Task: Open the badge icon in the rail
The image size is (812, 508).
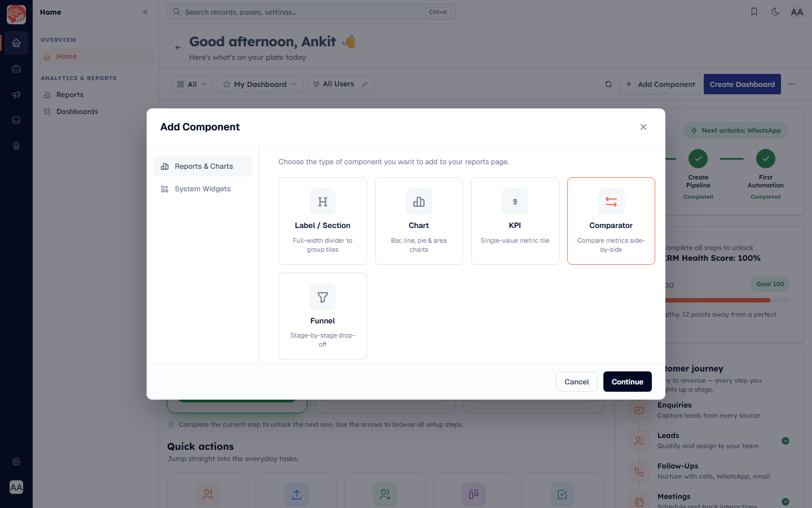Action: [x=16, y=146]
